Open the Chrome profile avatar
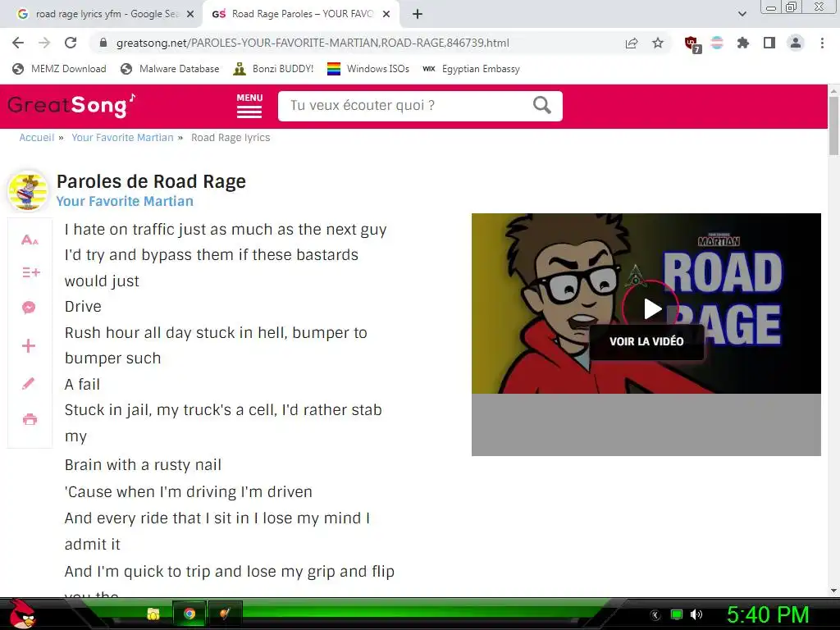The height and width of the screenshot is (630, 840). pos(796,43)
